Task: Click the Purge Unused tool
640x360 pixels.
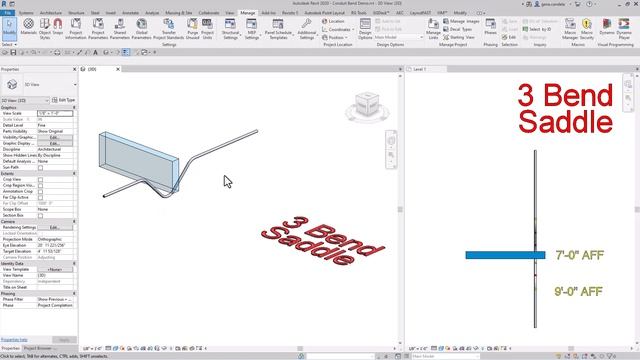Action: (x=192, y=28)
